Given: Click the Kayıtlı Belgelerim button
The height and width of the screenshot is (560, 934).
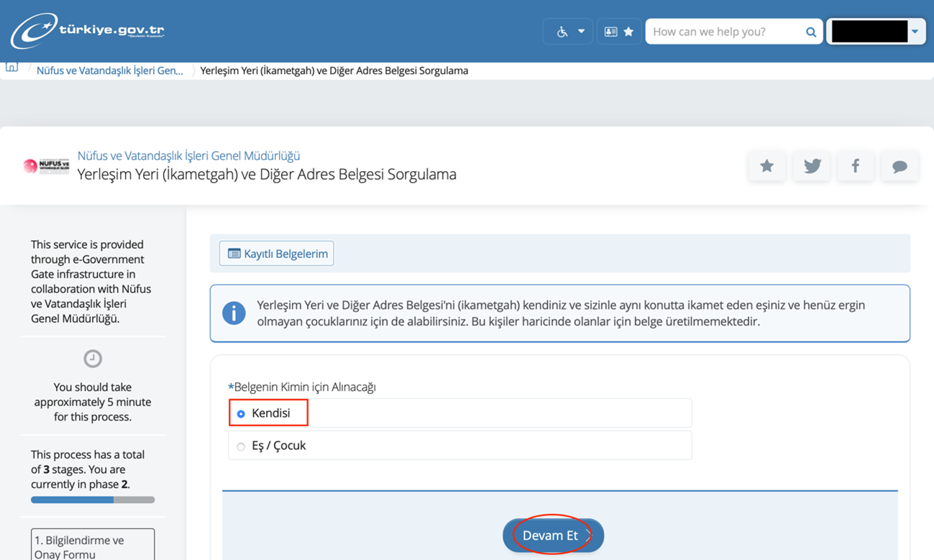Looking at the screenshot, I should click(277, 254).
